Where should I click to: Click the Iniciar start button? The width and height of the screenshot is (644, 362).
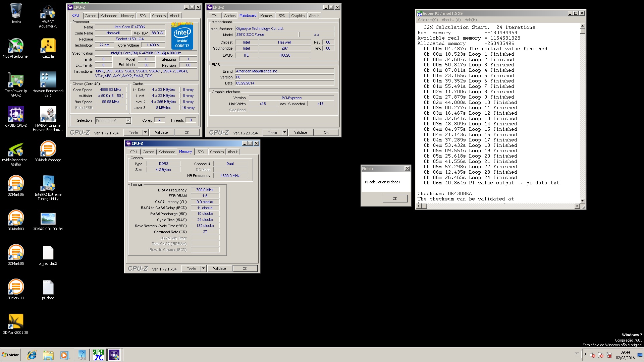(x=10, y=355)
